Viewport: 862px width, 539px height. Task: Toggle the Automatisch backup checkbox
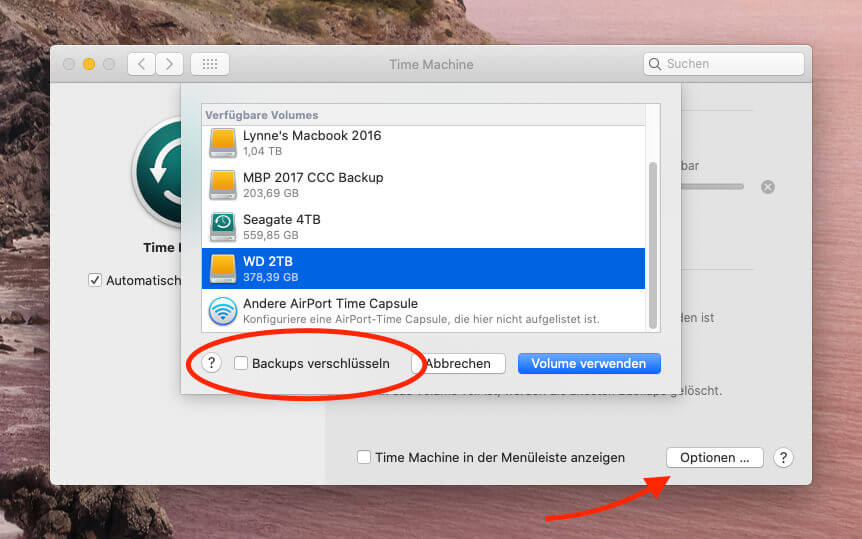[95, 280]
